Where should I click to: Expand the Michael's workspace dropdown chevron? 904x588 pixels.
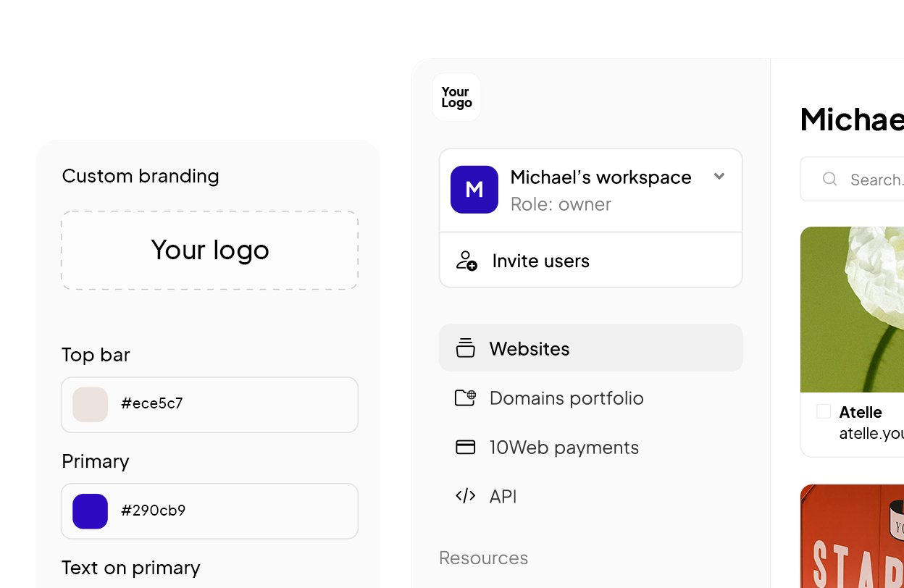719,176
